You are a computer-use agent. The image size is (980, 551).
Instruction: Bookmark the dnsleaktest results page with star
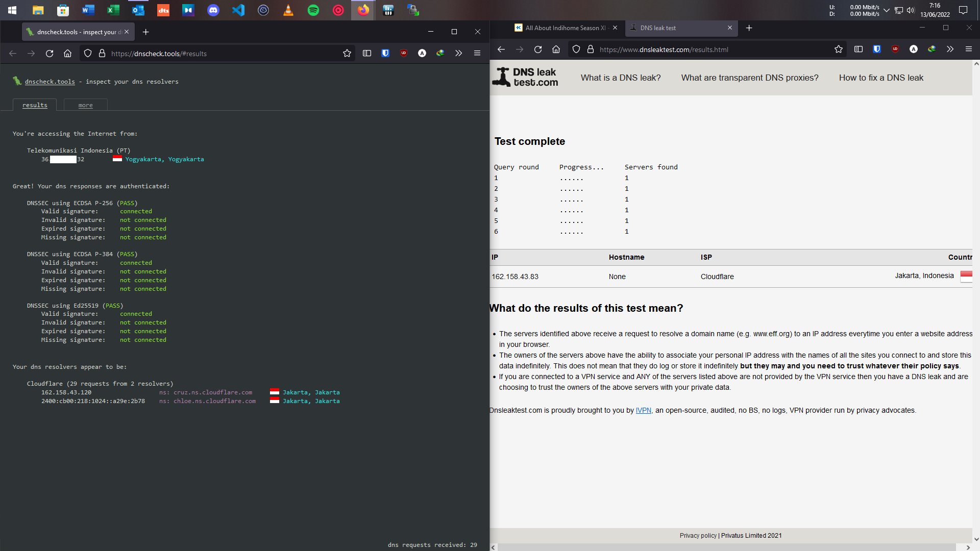click(x=839, y=49)
